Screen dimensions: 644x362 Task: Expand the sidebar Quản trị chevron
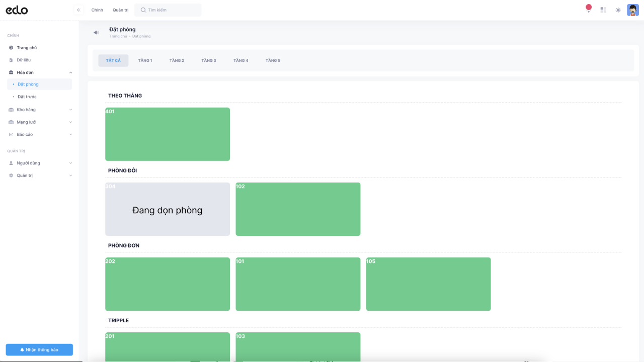point(70,175)
